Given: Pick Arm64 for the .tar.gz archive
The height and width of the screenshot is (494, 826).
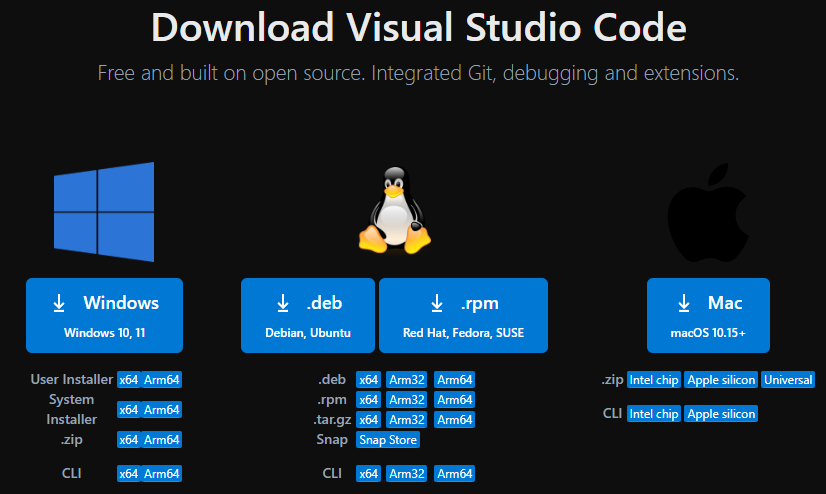Looking at the screenshot, I should (x=455, y=420).
